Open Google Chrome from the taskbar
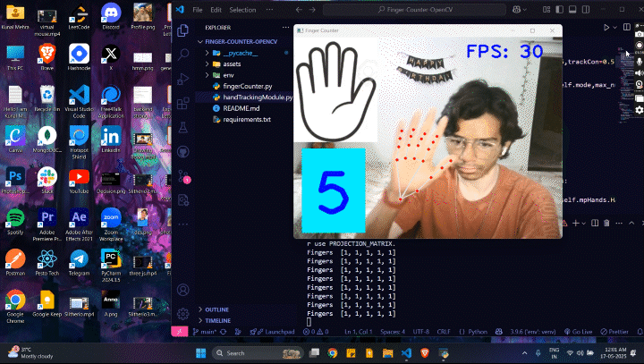This screenshot has width=644, height=364. click(332, 353)
